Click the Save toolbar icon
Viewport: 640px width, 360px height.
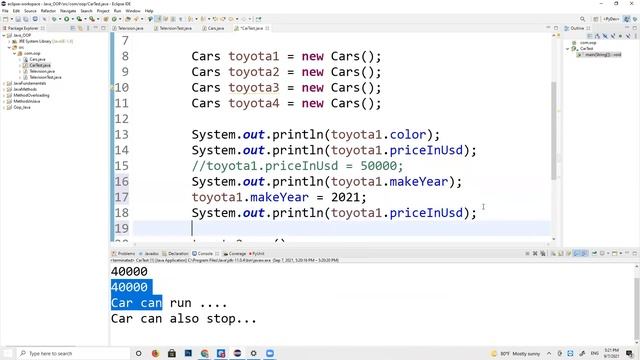(x=18, y=19)
